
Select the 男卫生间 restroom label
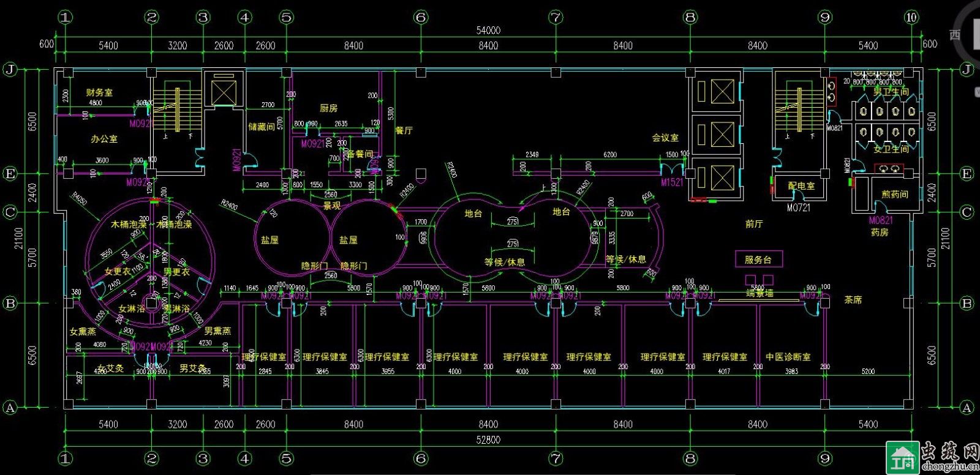coord(891,92)
